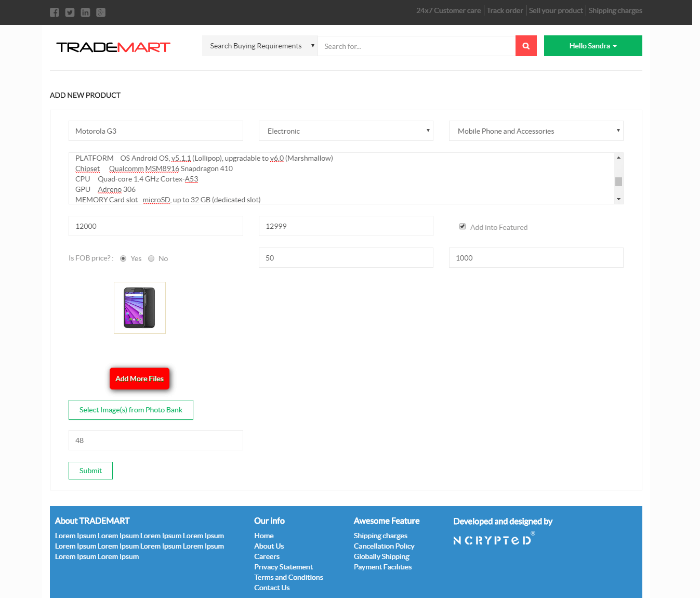Screen dimensions: 700x598
Task: Open Track order link
Action: coord(505,10)
